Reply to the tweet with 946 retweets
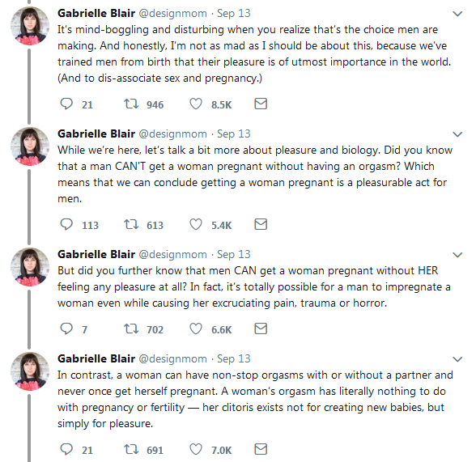 pos(66,104)
